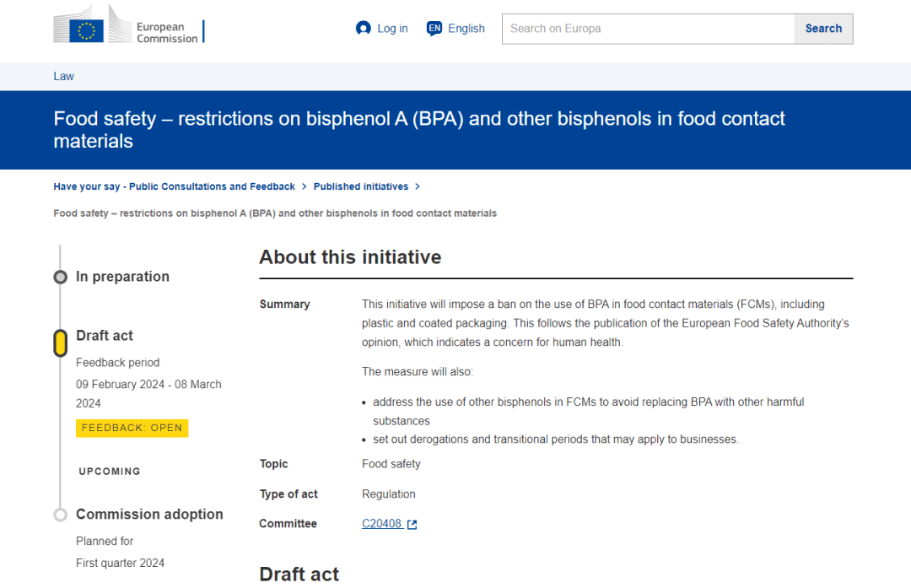Click the external link icon beside C20408
Viewport: 911px width, 588px height.
click(412, 525)
